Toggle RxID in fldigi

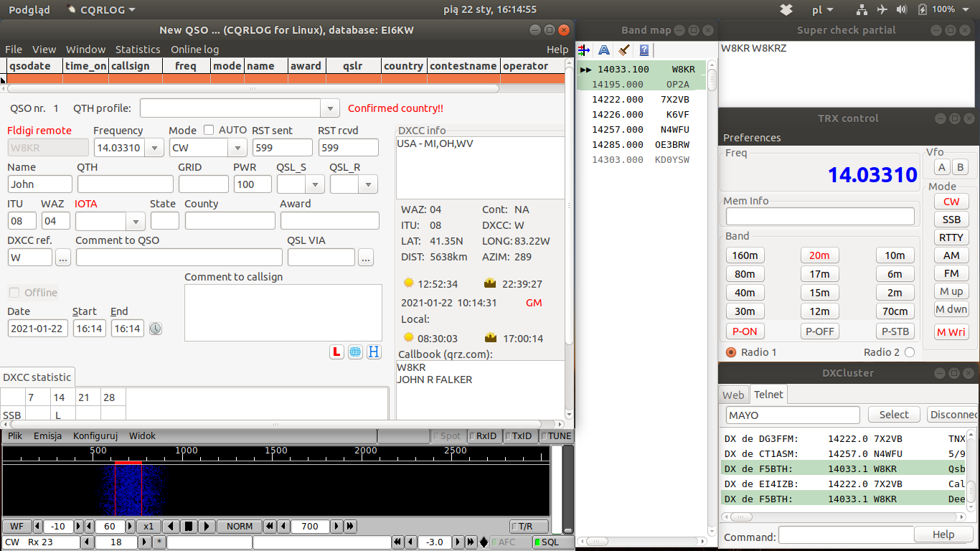[x=483, y=436]
